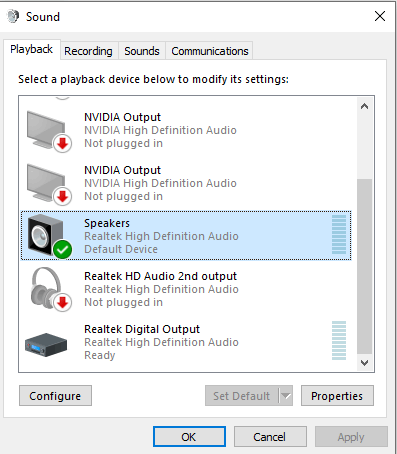Click the Speakers volume level meter
The width and height of the screenshot is (397, 454).
point(339,234)
